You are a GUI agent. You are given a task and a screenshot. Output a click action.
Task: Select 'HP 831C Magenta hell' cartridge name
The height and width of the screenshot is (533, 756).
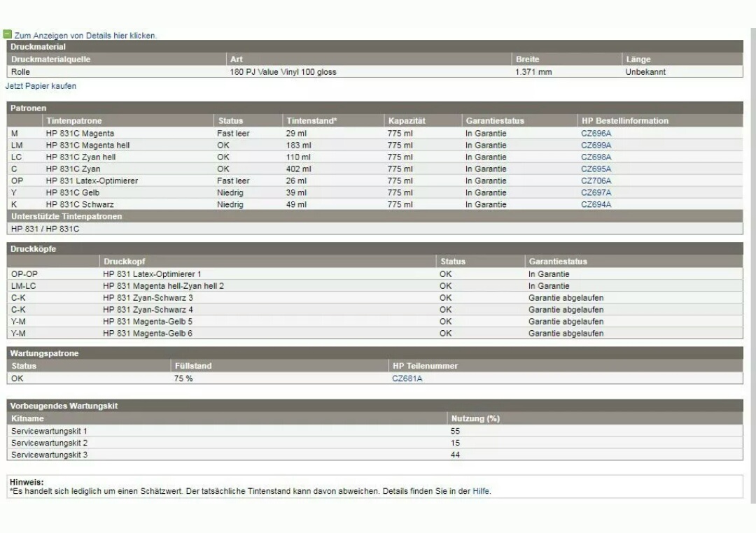click(87, 145)
